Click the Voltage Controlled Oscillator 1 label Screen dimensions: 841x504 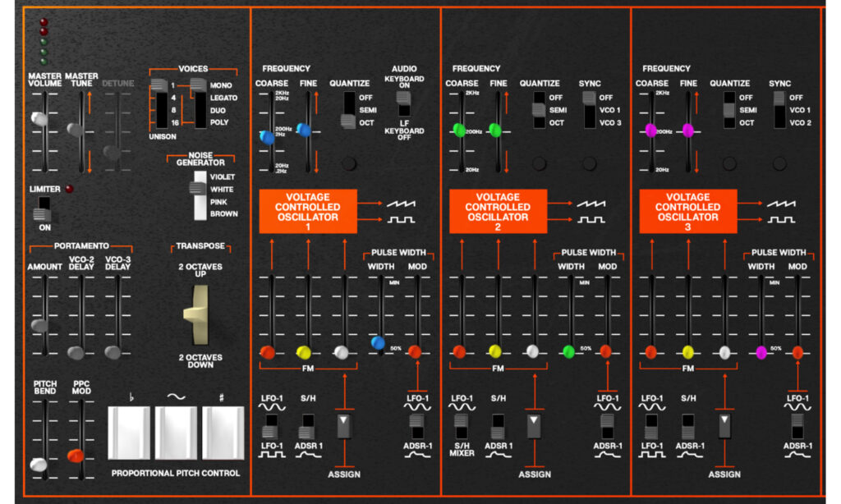[x=307, y=211]
